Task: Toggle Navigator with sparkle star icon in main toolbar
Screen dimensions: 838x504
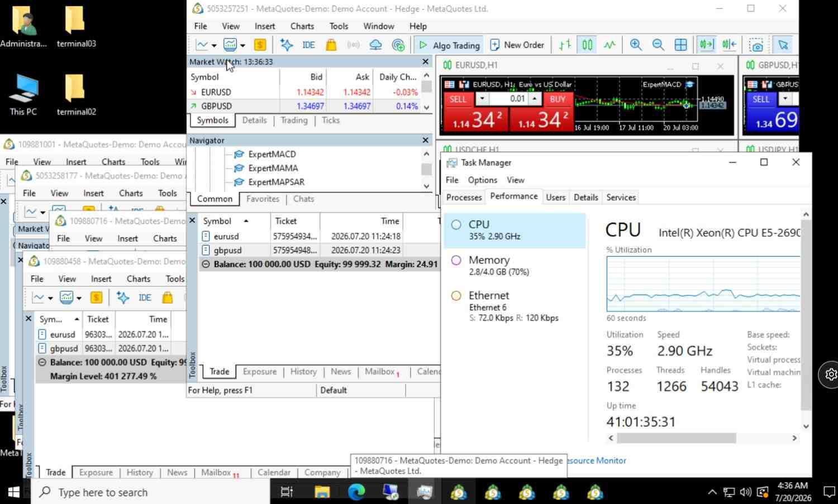Action: [x=287, y=45]
